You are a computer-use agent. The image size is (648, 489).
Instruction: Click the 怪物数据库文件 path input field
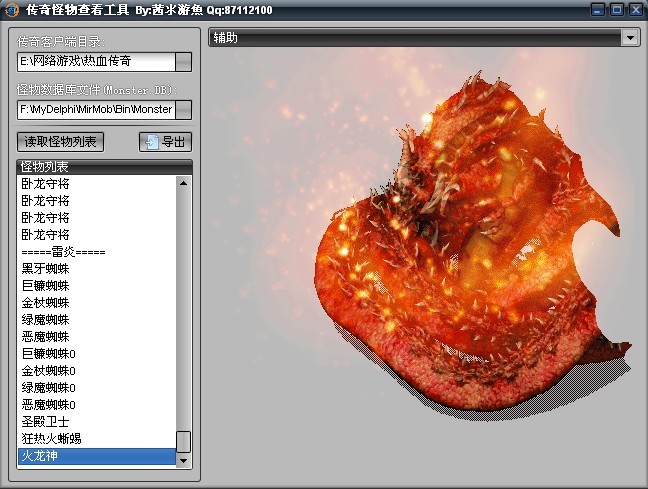coord(96,109)
